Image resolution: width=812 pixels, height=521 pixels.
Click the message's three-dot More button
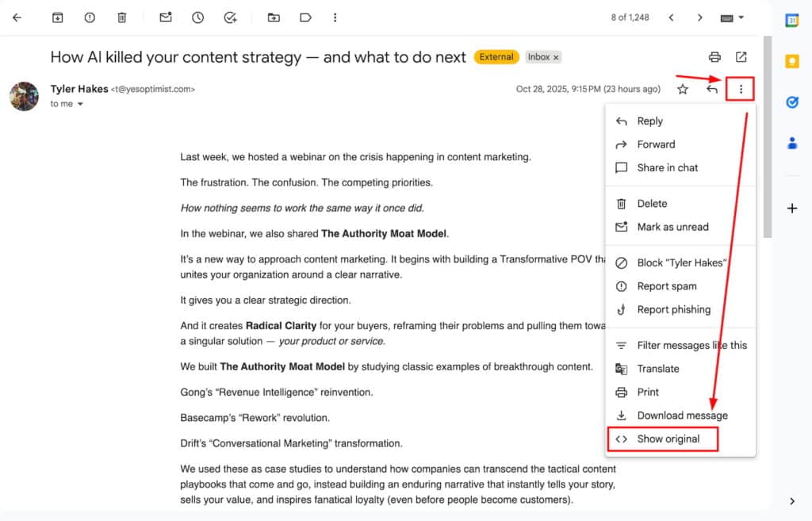coord(741,89)
